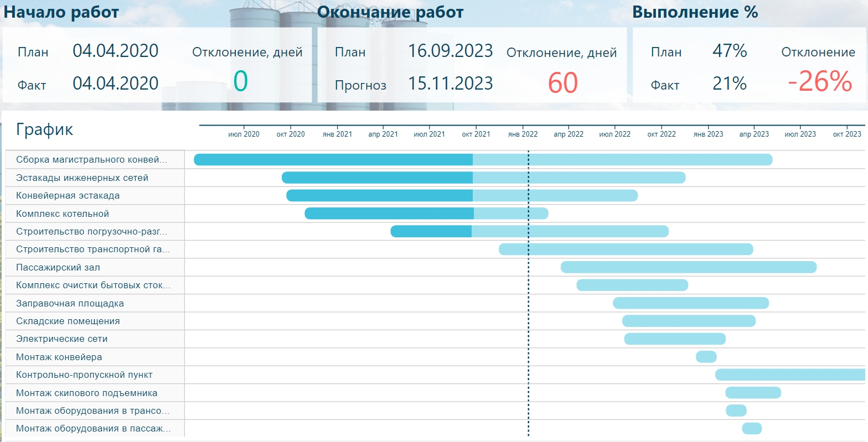Click the Gantt bar for Конвейерная эстакада
This screenshot has height=442, width=868.
(x=462, y=195)
